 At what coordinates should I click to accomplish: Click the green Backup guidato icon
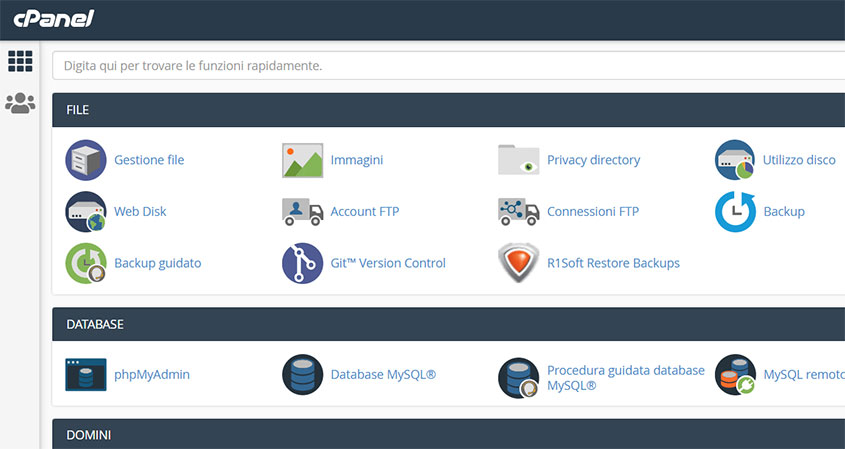pos(86,264)
